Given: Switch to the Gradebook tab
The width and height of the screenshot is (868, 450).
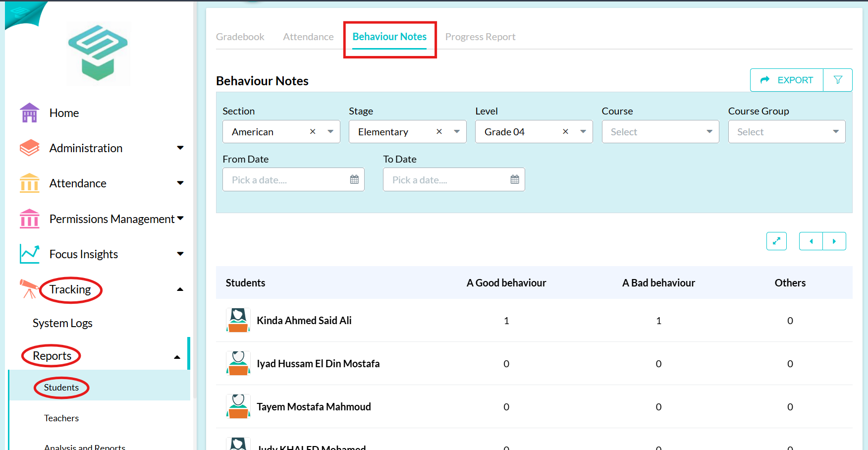Looking at the screenshot, I should coord(240,37).
